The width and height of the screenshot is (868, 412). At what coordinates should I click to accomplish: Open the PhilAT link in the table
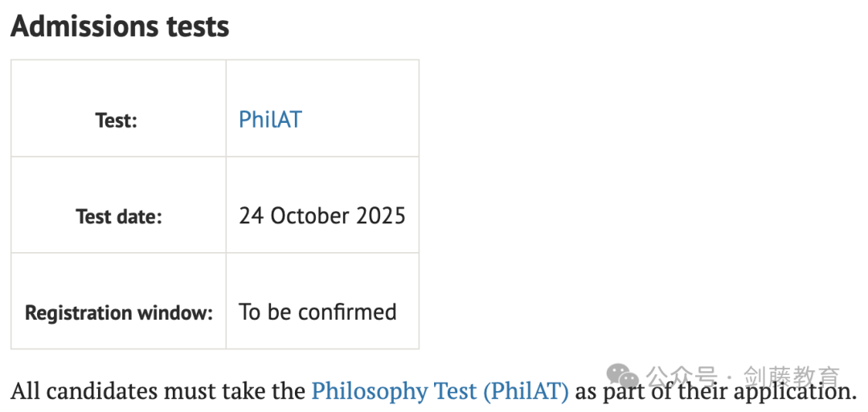click(270, 120)
